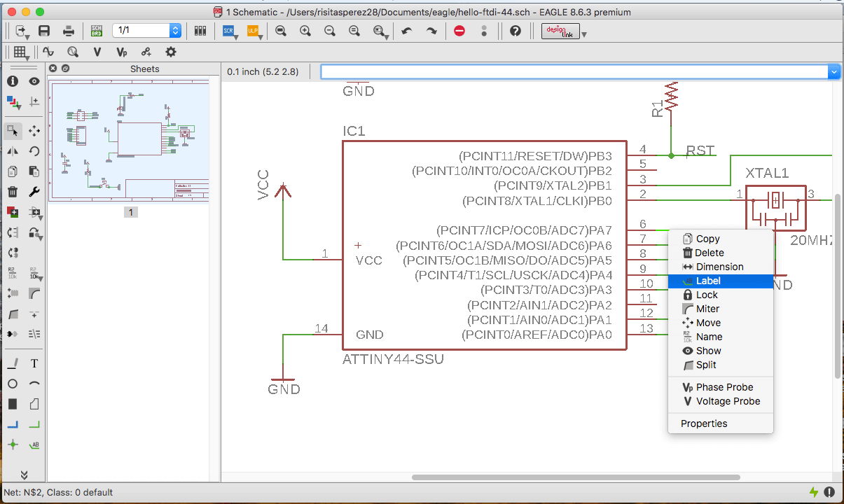Open command line history dropdown
Viewport: 844px width, 504px height.
point(833,71)
